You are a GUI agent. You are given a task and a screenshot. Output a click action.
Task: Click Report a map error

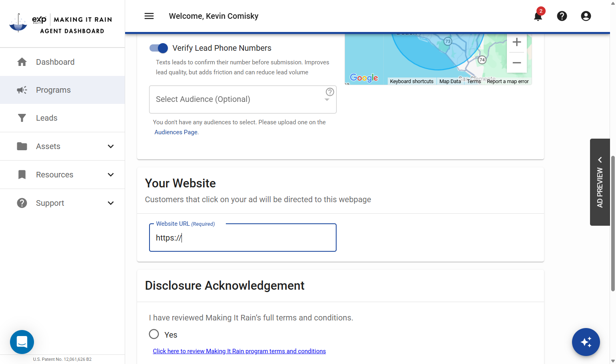(x=508, y=82)
